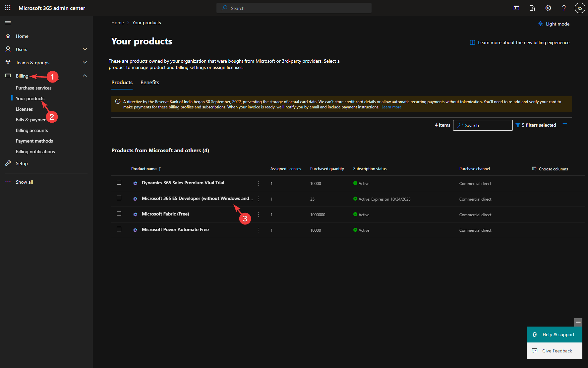Screen dimensions: 588x368
Task: Open Bills & payments in Billing menu
Action: (x=32, y=120)
